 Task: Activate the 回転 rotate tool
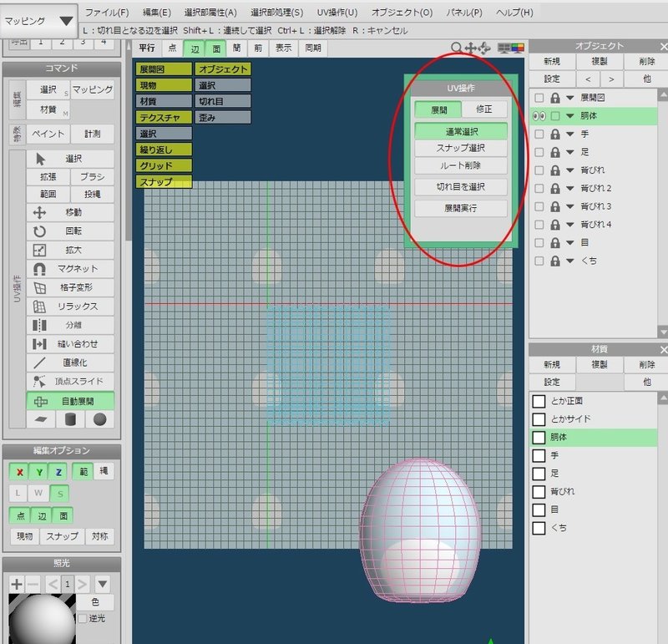[x=70, y=231]
